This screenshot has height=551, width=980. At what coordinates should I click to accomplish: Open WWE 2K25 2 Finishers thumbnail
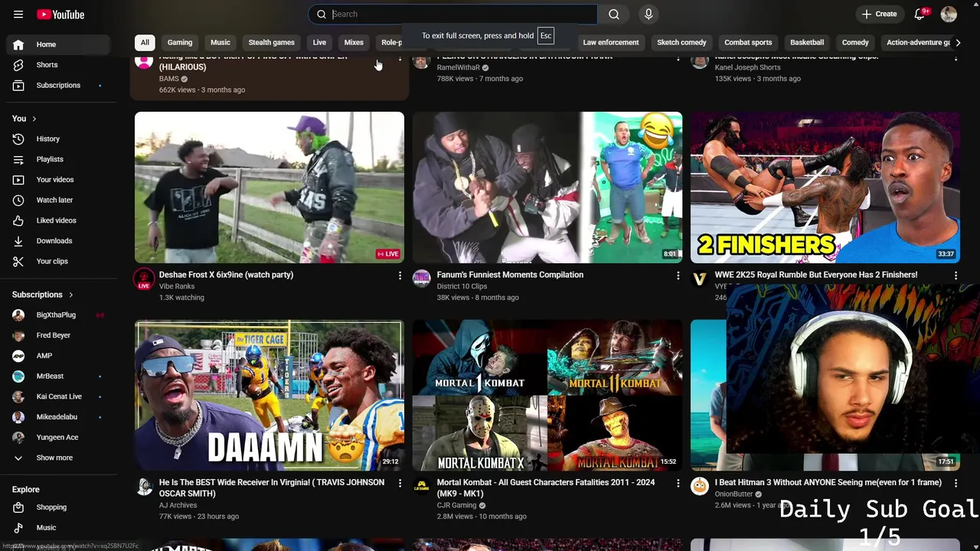(x=825, y=187)
